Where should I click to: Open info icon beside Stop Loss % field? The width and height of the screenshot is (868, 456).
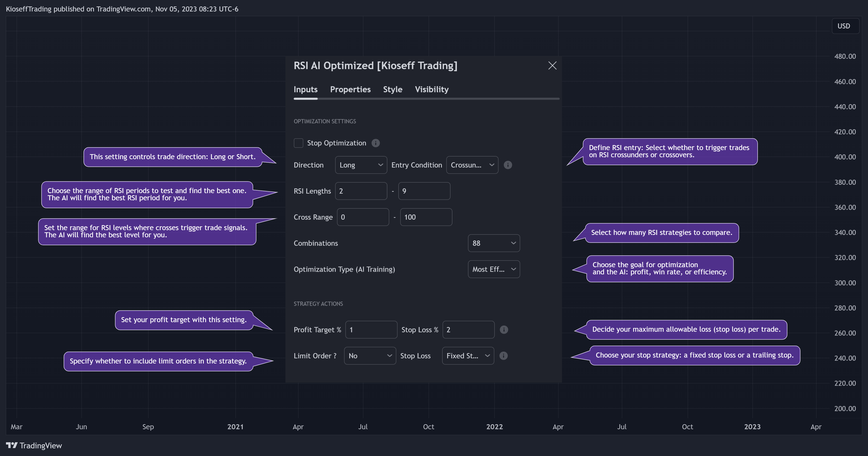[504, 330]
